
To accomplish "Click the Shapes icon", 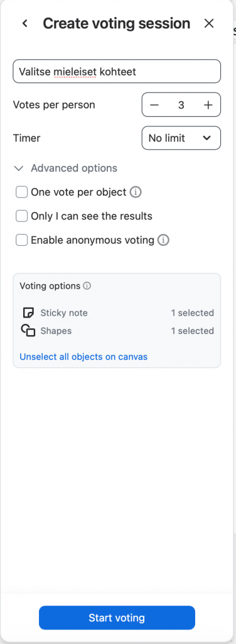I will coord(28,331).
